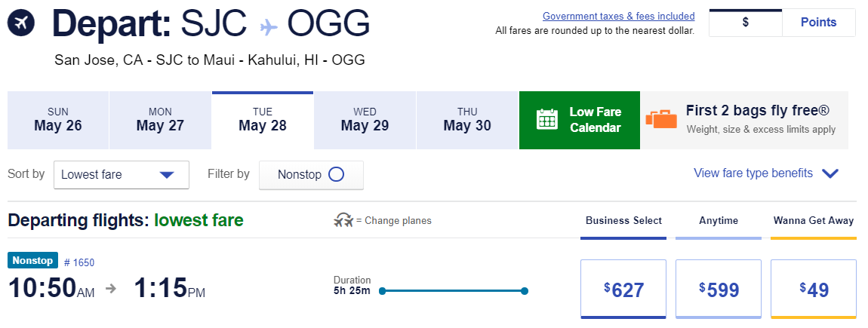Choose the $599 Anytime fare
868x328 pixels.
point(719,289)
